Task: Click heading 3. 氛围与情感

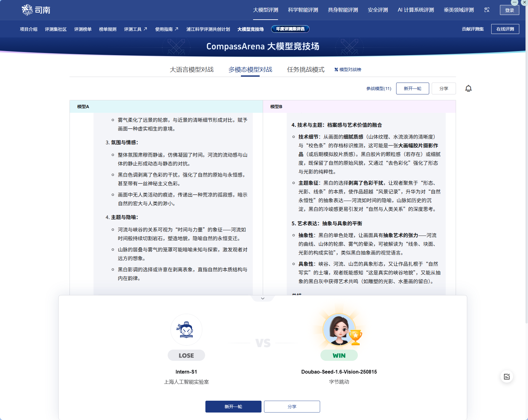Action: pyautogui.click(x=122, y=142)
